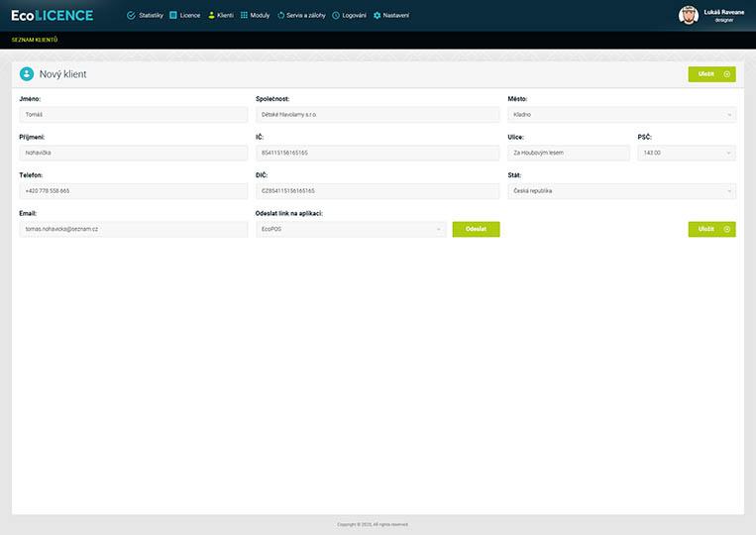Click the Licence icon in navigation
Viewport: 756px width, 535px height.
173,16
